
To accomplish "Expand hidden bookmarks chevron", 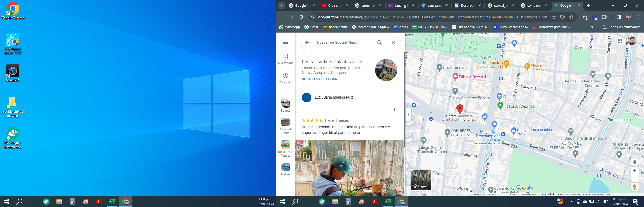I will click(592, 27).
